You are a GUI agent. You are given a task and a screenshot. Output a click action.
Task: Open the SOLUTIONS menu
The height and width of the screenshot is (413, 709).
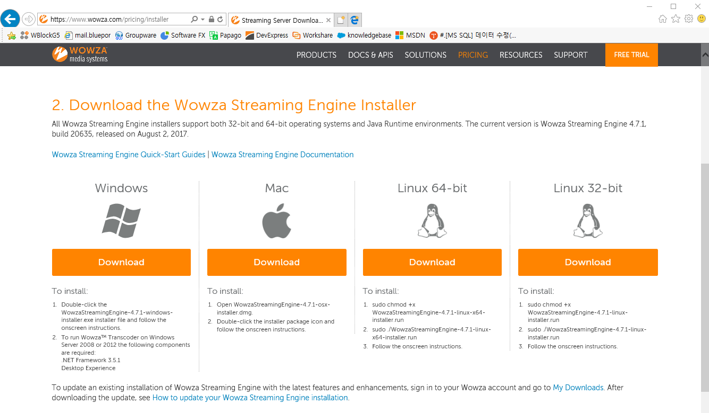coord(425,55)
